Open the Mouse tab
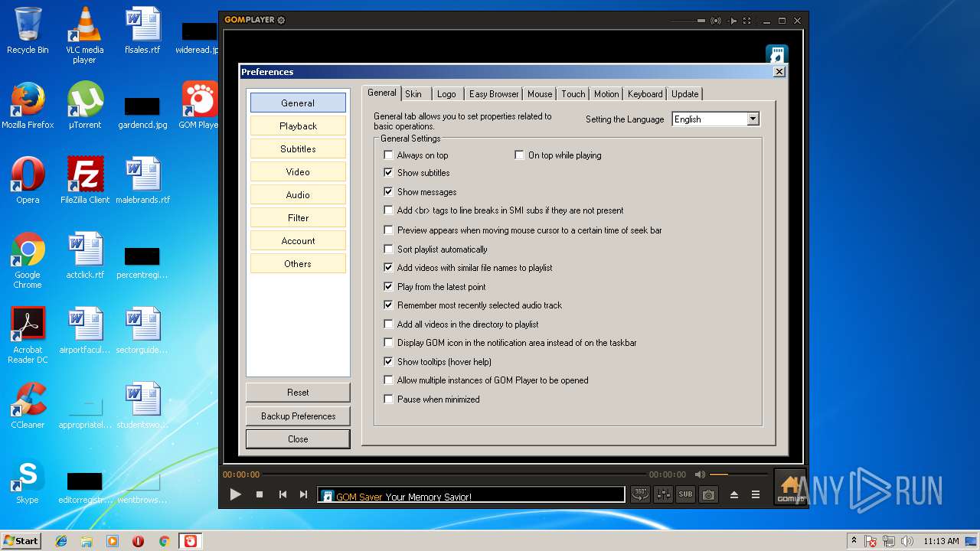This screenshot has width=980, height=551. tap(540, 94)
